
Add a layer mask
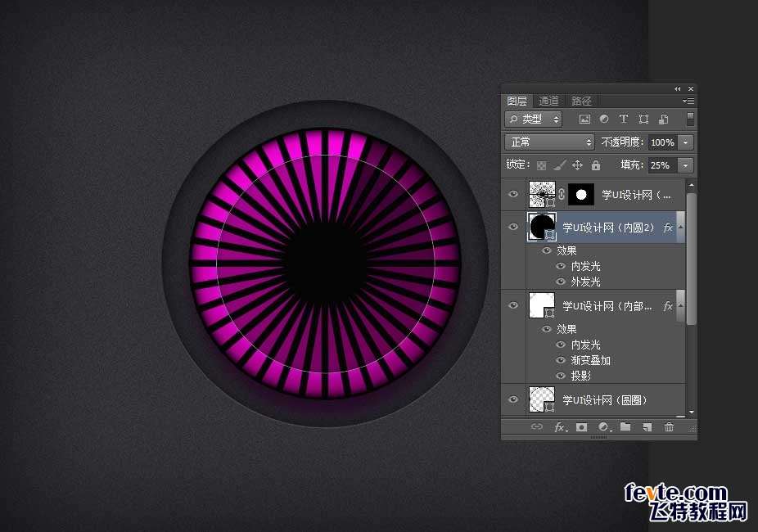pyautogui.click(x=581, y=427)
